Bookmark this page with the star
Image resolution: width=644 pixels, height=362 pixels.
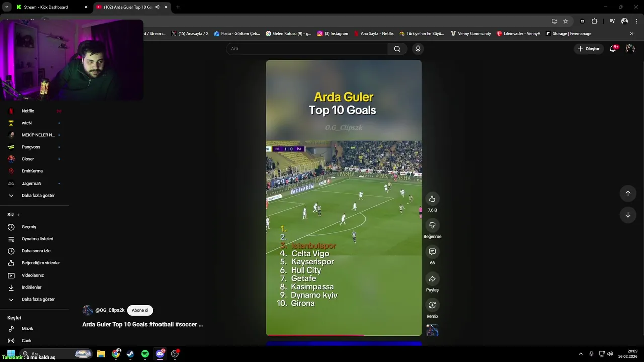point(566,21)
